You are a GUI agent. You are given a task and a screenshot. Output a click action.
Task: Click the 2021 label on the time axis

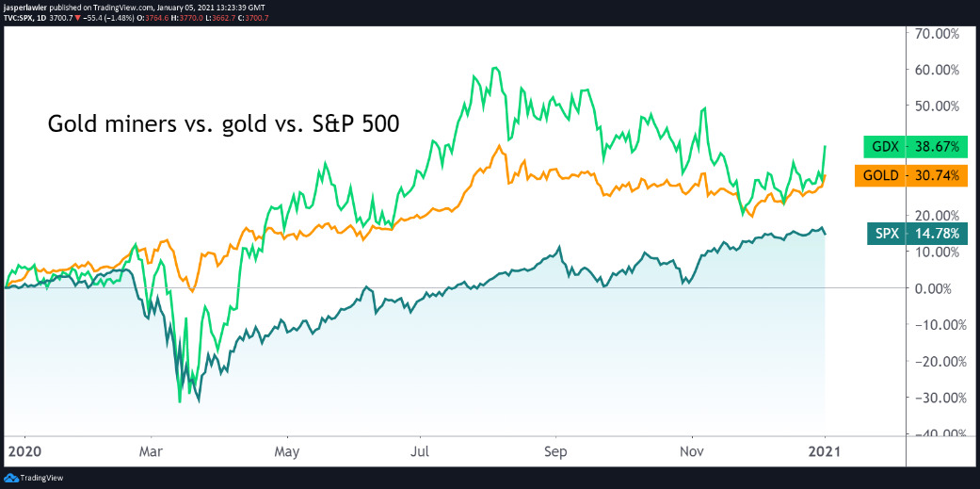[x=825, y=451]
